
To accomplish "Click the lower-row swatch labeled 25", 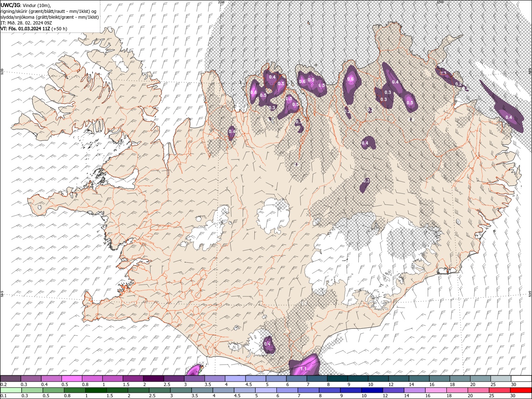I will coord(500,390).
